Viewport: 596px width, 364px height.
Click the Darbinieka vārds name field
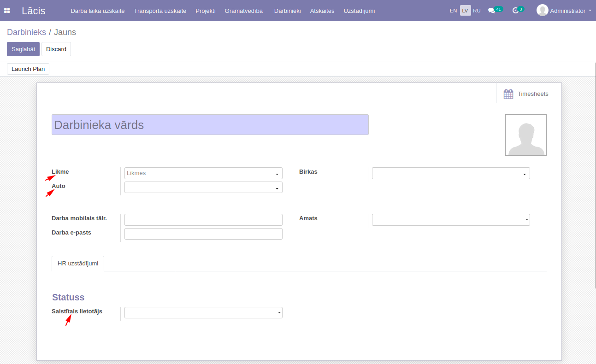click(210, 125)
